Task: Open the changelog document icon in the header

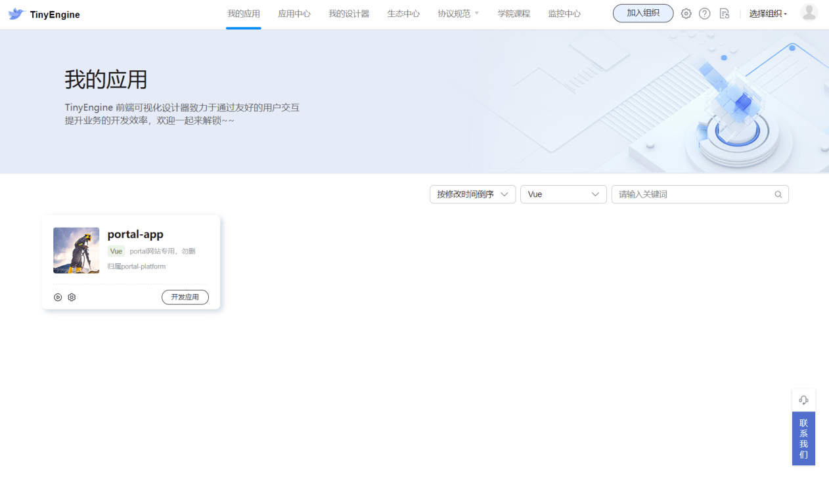Action: pos(724,13)
